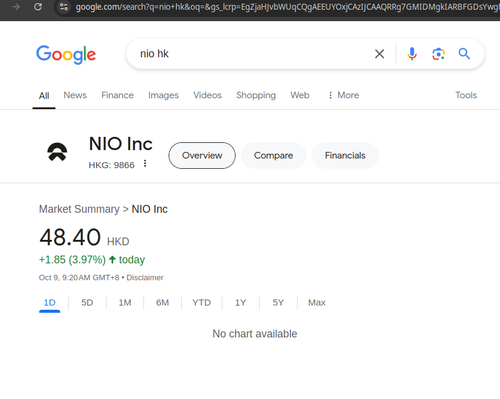Click the Google logo

pyautogui.click(x=66, y=54)
